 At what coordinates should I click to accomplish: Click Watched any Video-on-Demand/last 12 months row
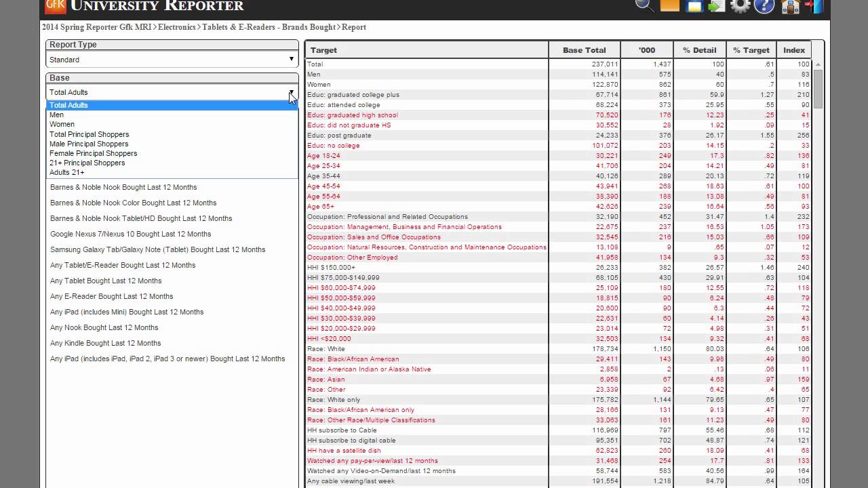[x=558, y=471]
